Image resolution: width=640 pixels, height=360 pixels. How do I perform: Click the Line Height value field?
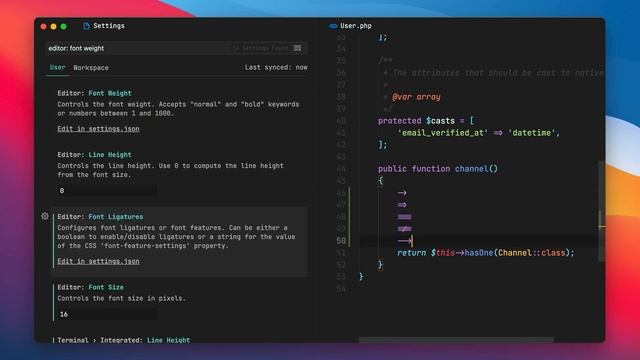107,191
